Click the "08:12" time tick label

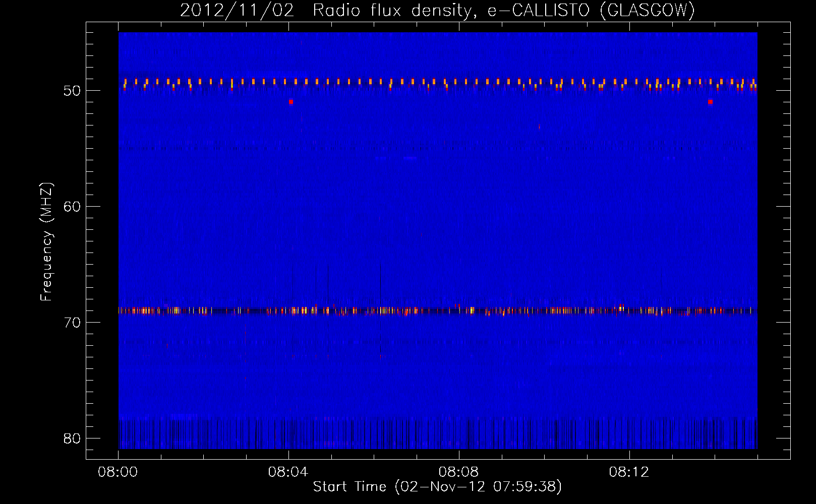click(x=629, y=472)
